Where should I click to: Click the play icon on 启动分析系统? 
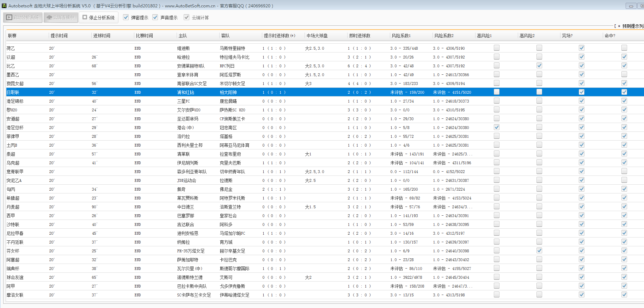[9, 17]
